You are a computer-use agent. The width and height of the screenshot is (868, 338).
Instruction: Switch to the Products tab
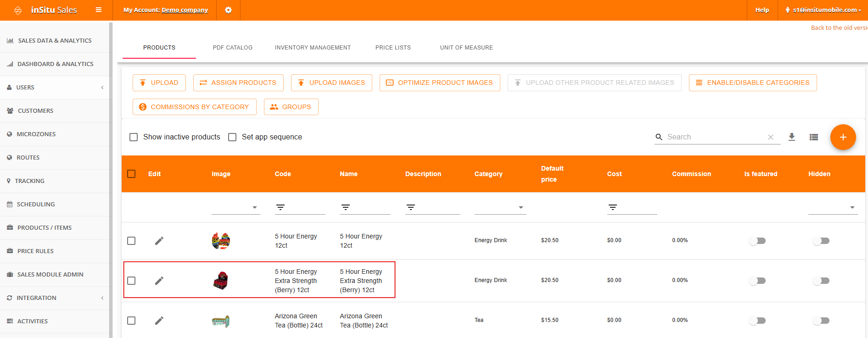pyautogui.click(x=159, y=48)
